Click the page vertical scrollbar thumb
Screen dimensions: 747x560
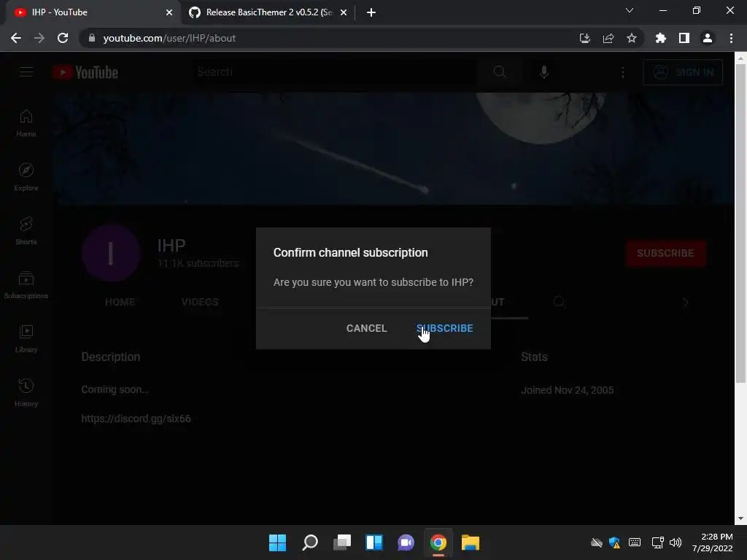tap(740, 224)
